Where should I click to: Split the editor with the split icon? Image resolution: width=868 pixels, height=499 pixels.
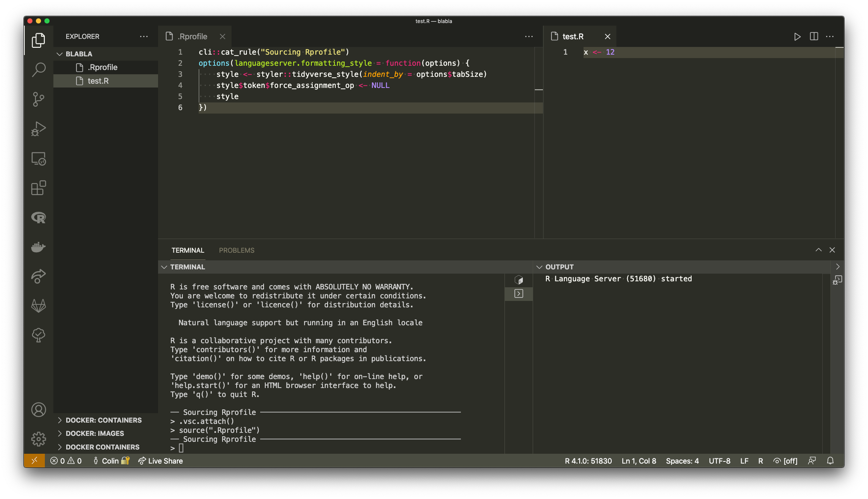point(813,36)
